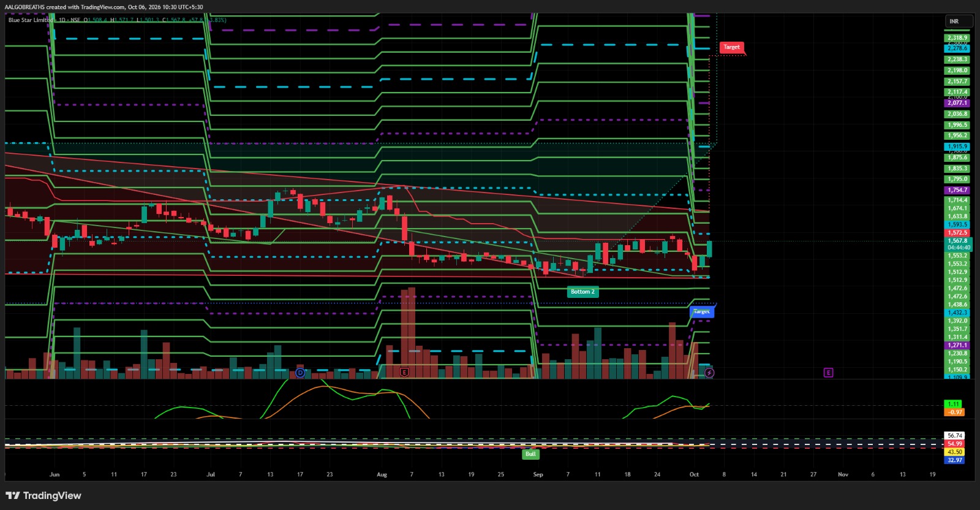Click the current price label 1,567.8
This screenshot has height=510, width=980.
coord(957,241)
